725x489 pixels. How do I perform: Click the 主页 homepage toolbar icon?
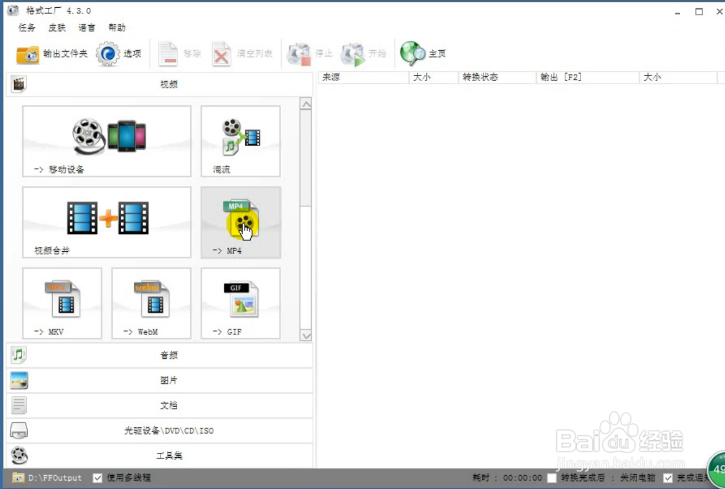click(422, 53)
